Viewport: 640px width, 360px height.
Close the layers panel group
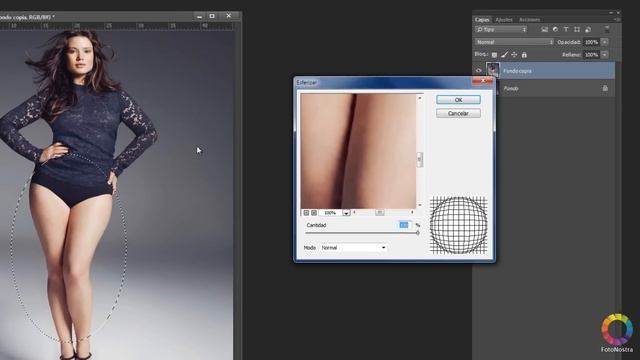point(618,13)
